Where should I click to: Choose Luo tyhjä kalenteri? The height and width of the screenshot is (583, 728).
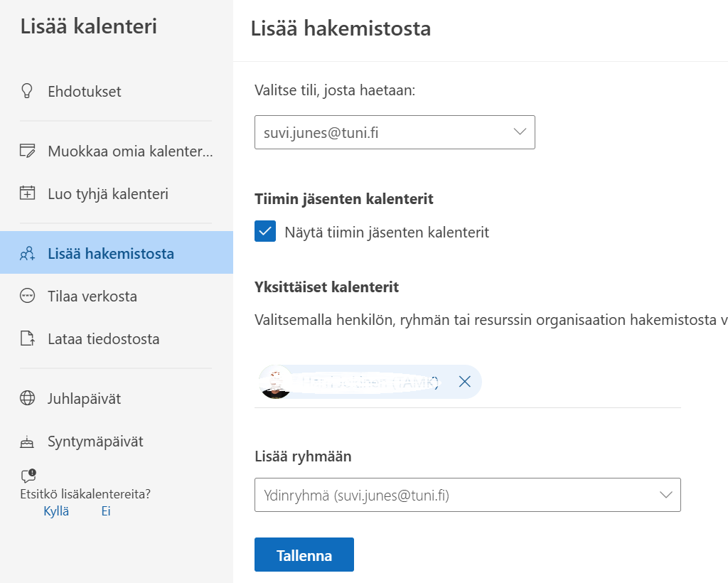pyautogui.click(x=117, y=193)
